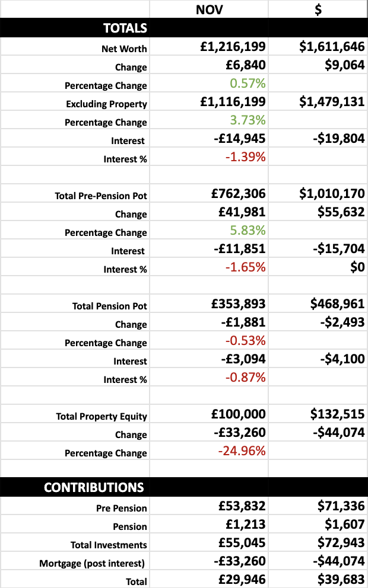Click the Mortgage (post interest) label
This screenshot has height=588, width=368.
tap(93, 563)
